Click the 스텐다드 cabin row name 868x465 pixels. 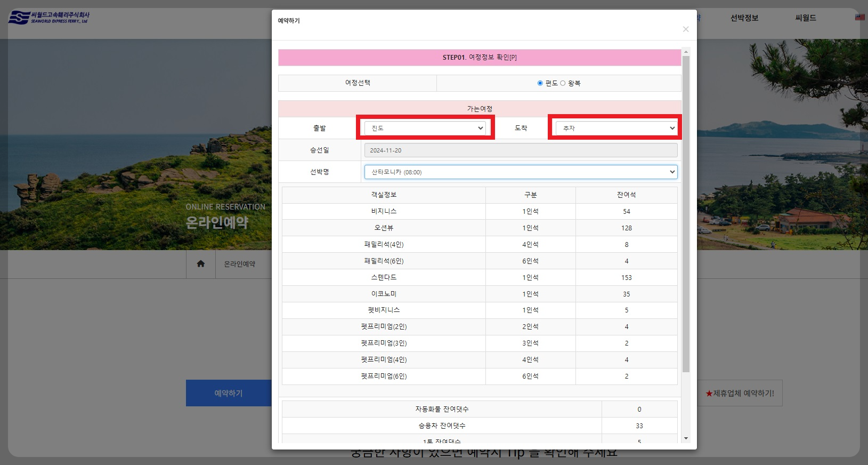tap(384, 277)
